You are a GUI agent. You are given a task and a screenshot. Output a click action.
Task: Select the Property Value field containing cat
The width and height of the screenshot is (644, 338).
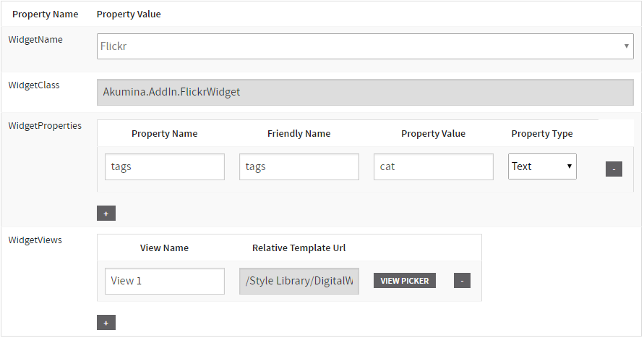tap(434, 166)
